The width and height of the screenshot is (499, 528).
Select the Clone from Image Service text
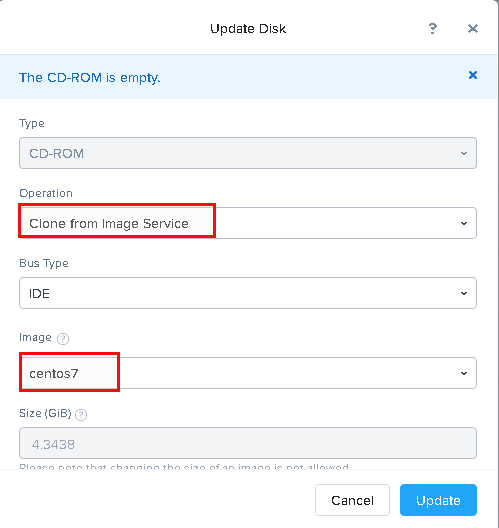tap(109, 224)
